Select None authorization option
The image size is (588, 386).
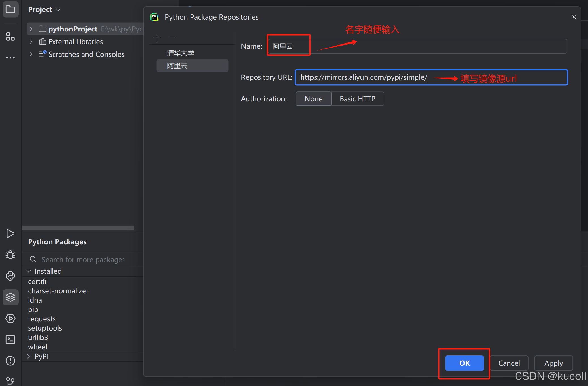coord(313,99)
